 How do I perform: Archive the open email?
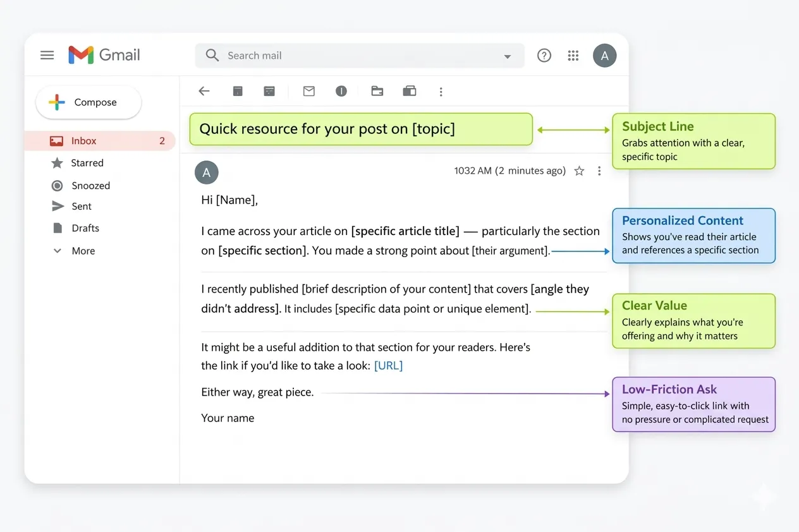tap(238, 91)
